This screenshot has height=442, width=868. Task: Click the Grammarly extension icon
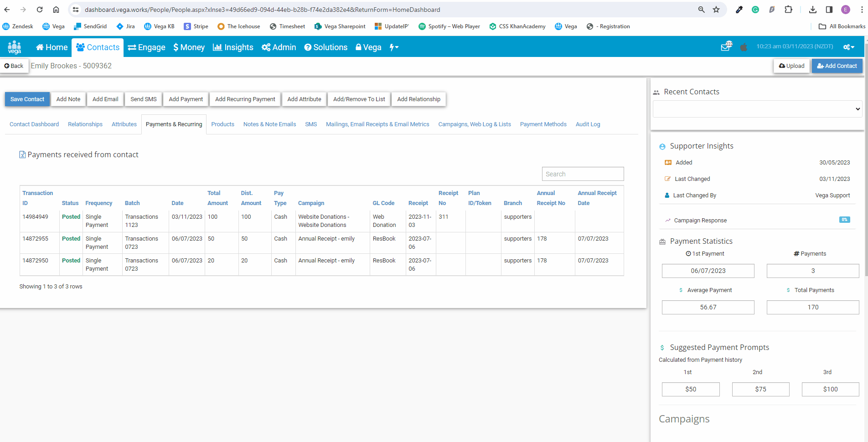point(755,10)
